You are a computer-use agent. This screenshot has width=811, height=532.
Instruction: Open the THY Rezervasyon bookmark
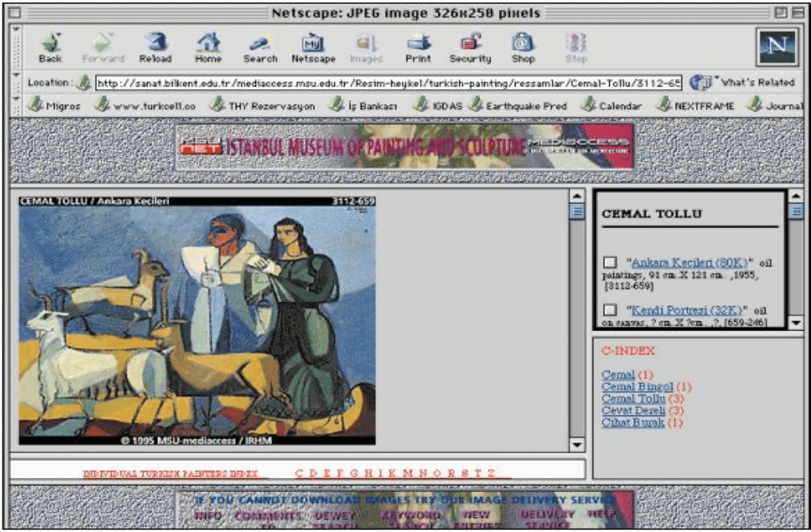point(263,105)
